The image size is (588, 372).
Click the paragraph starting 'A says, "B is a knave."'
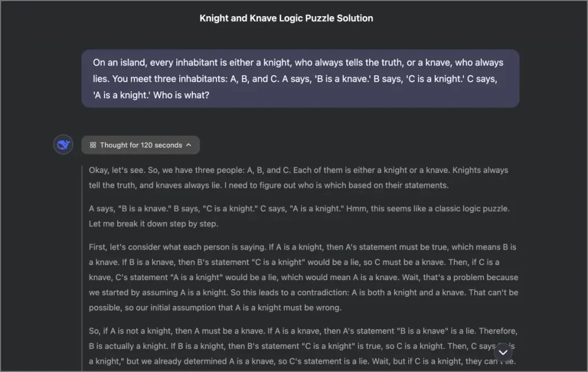(x=299, y=216)
